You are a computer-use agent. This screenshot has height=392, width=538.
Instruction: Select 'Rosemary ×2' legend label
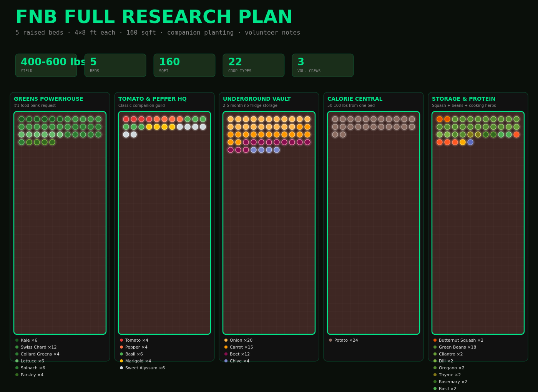453,382
